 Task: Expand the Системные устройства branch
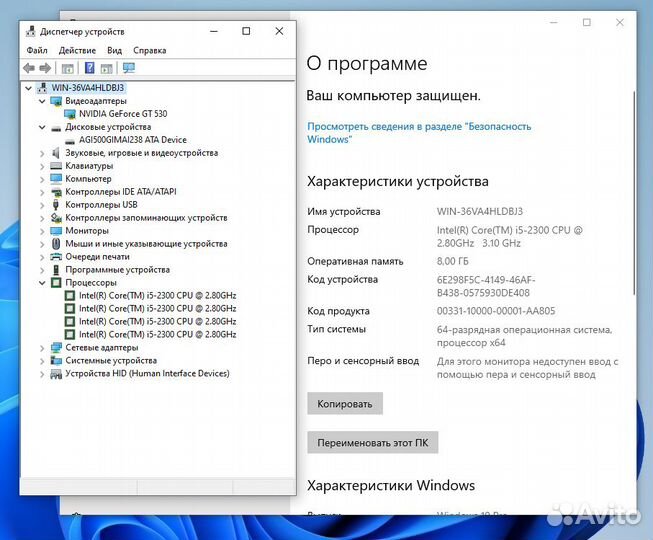tap(42, 361)
